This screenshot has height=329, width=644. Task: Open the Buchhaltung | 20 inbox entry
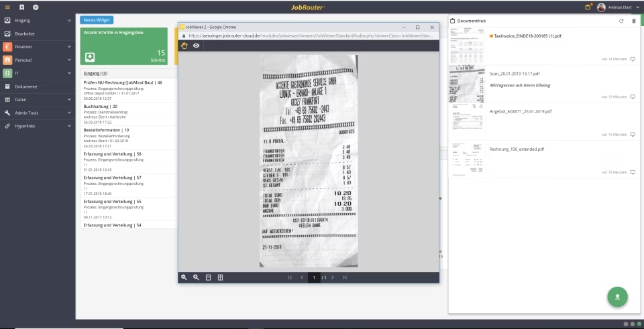pos(101,106)
